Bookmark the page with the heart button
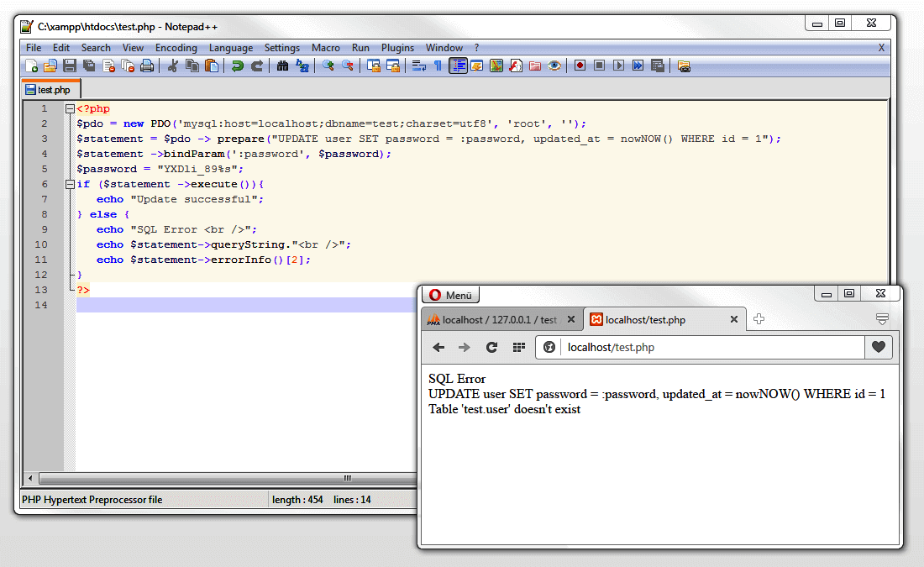 tap(878, 347)
